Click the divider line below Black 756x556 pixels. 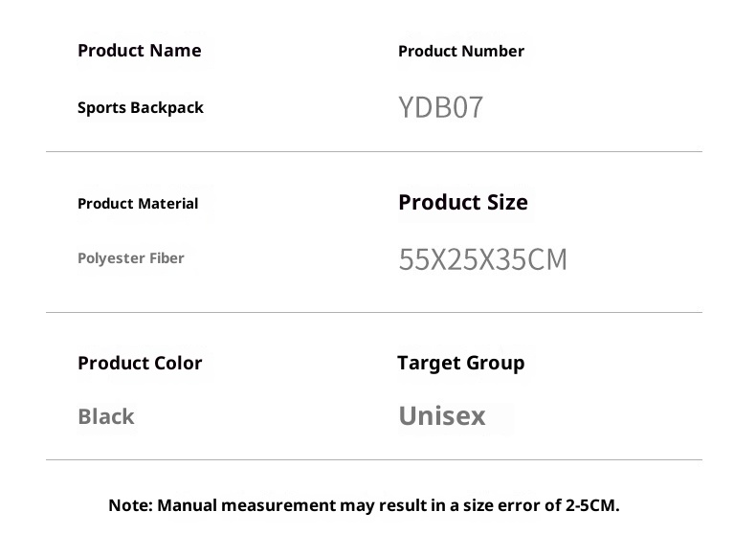(373, 459)
